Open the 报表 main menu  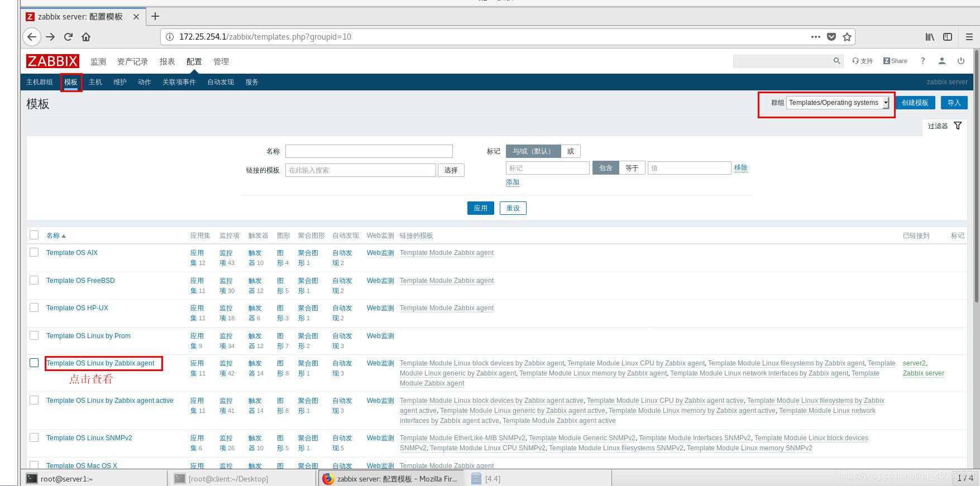coord(167,61)
